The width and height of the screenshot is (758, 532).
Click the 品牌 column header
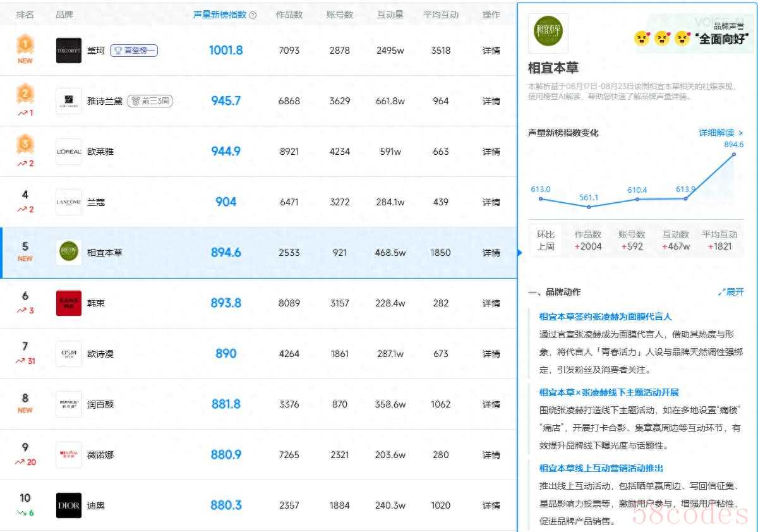point(64,15)
